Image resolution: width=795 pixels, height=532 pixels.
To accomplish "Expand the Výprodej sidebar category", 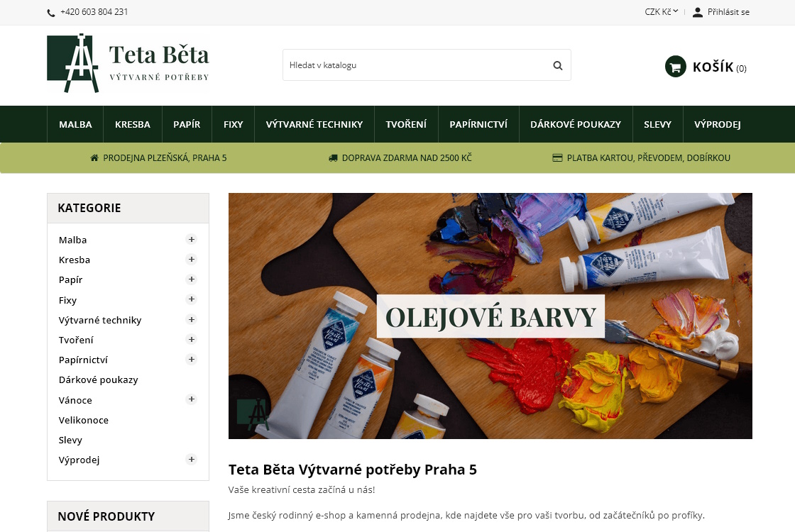I will pos(192,460).
